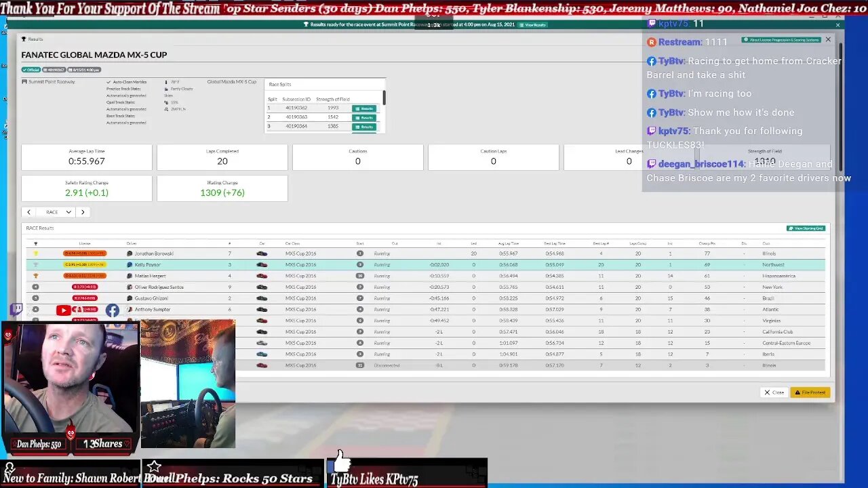This screenshot has height=488, width=868.
Task: Click the File Protest button
Action: [x=810, y=392]
